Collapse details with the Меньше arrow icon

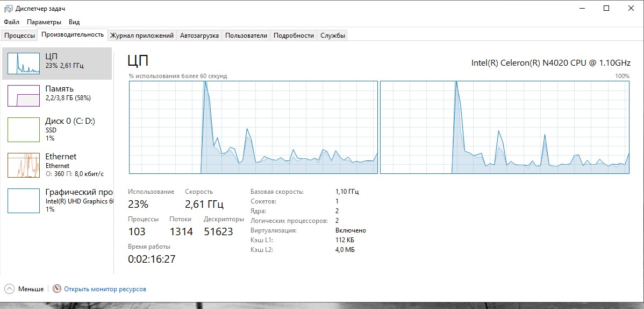click(x=9, y=289)
